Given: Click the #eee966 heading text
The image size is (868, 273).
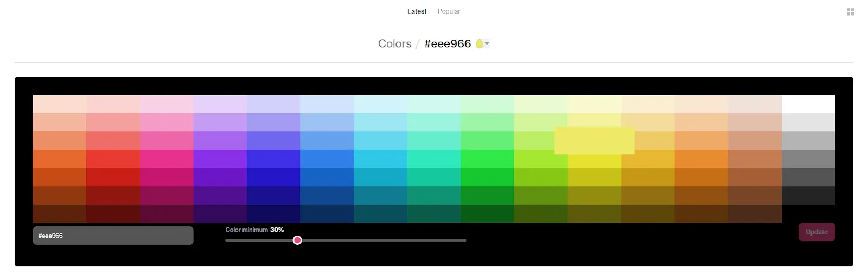Looking at the screenshot, I should point(448,43).
